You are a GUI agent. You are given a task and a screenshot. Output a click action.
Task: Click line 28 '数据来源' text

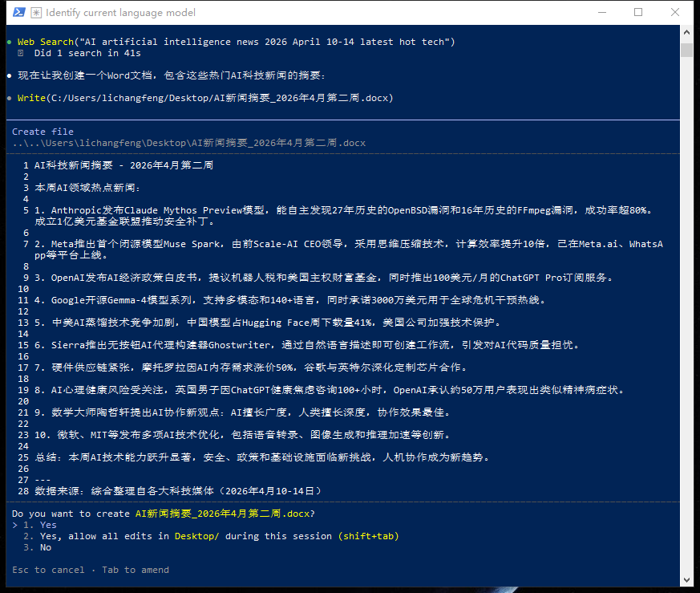178,490
